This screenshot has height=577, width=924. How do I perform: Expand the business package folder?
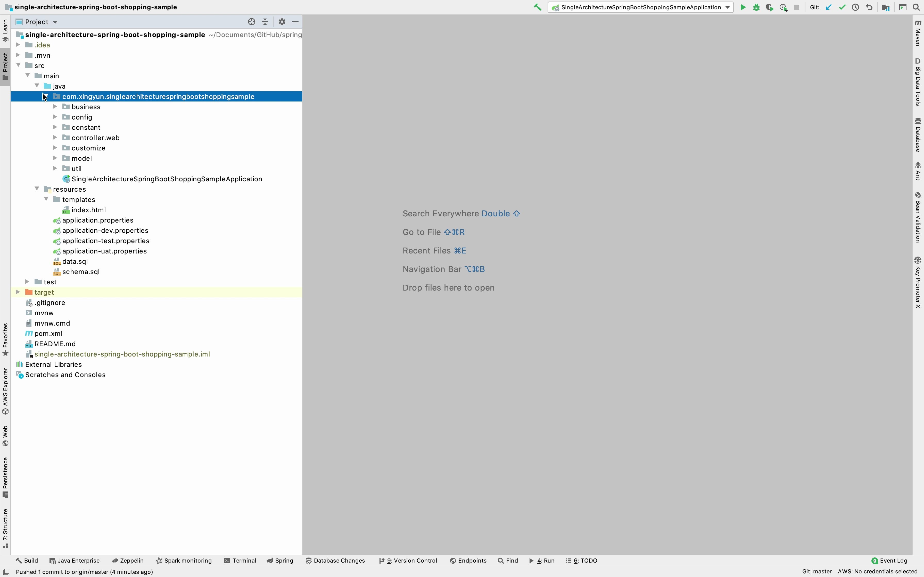tap(56, 106)
